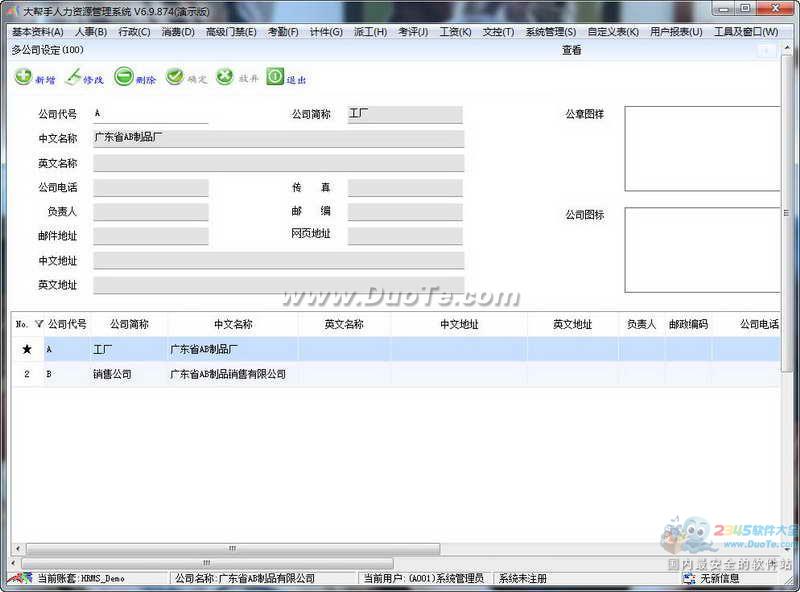Viewport: 800px width, 592px height.
Task: Open the 工具及窗口(W) menu
Action: [x=746, y=32]
